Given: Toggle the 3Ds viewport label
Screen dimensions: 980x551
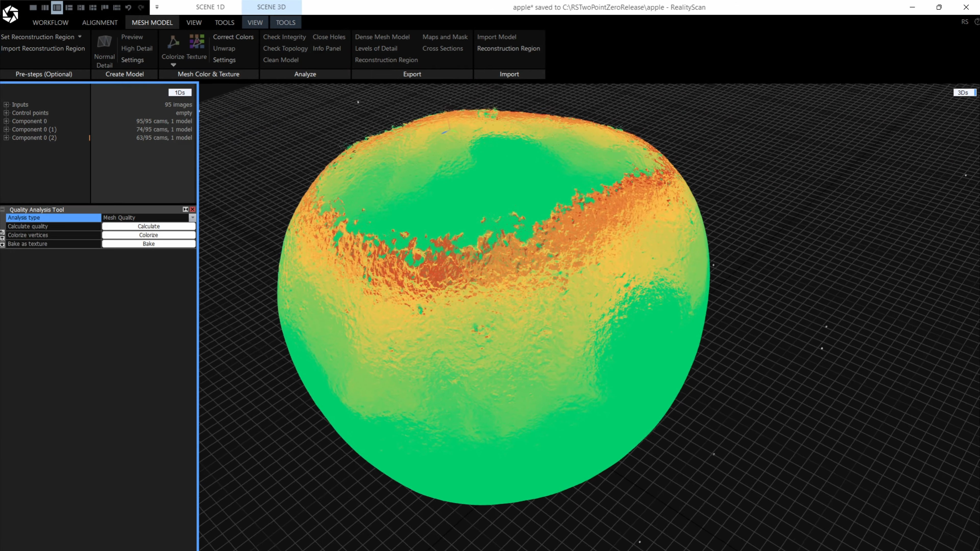Looking at the screenshot, I should point(962,92).
